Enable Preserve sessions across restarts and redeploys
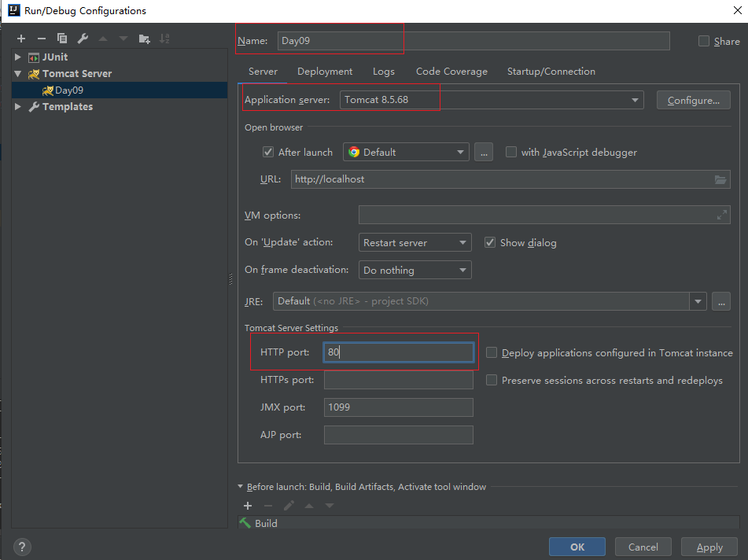This screenshot has width=748, height=560. point(492,380)
